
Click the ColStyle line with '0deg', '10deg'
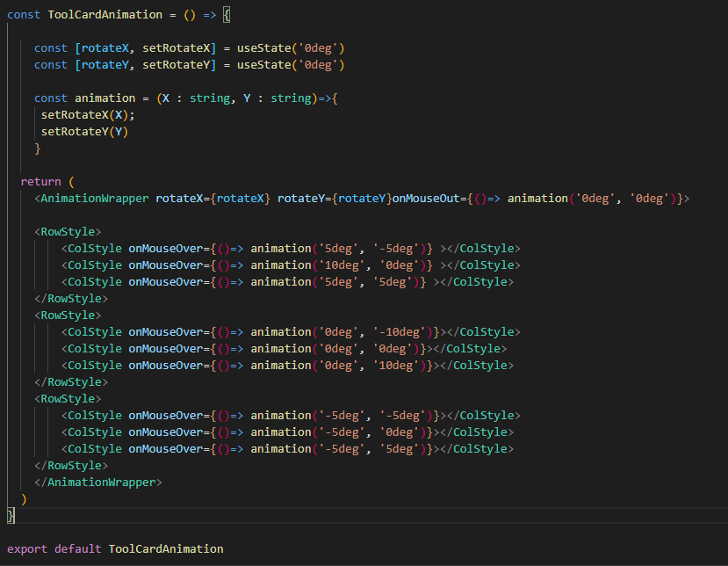click(x=287, y=366)
